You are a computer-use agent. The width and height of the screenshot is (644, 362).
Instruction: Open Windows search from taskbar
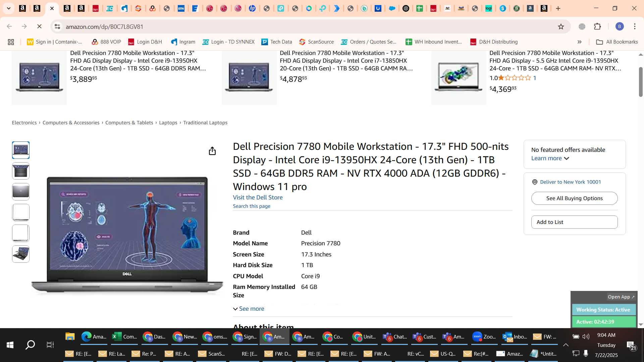[30, 345]
